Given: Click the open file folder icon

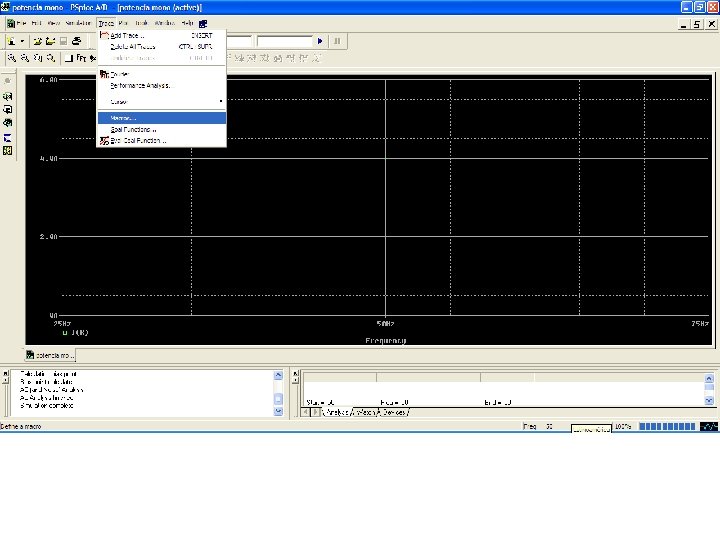Looking at the screenshot, I should coord(37,41).
